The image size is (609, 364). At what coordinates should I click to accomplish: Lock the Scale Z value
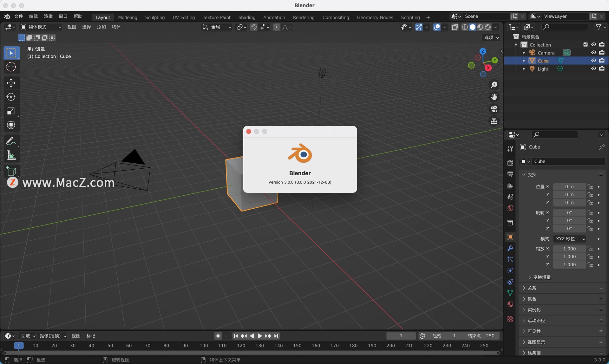(x=590, y=265)
